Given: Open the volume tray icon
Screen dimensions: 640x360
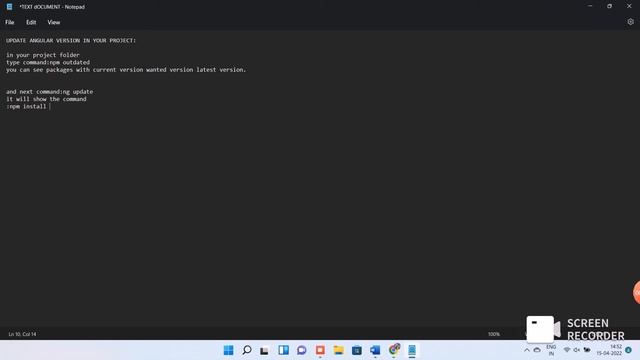Looking at the screenshot, I should pos(577,350).
